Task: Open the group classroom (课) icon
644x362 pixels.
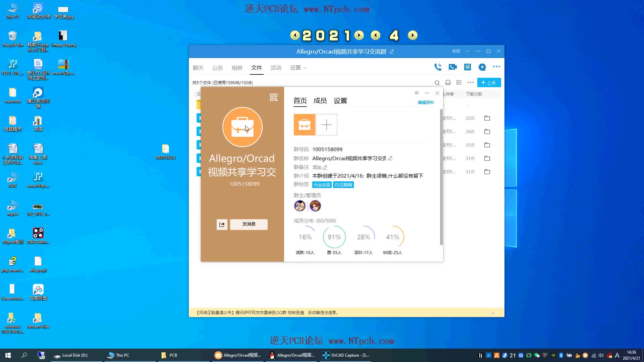Action: pyautogui.click(x=467, y=67)
